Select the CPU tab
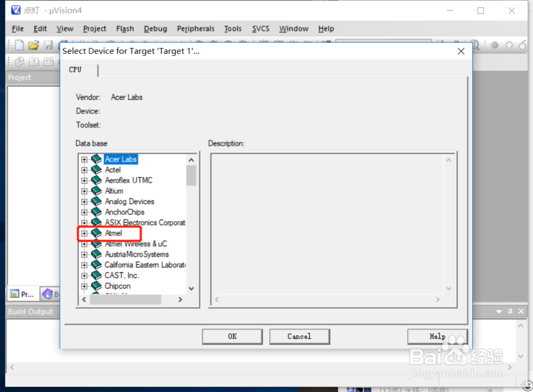Viewport: 533px width, 392px height. click(81, 70)
